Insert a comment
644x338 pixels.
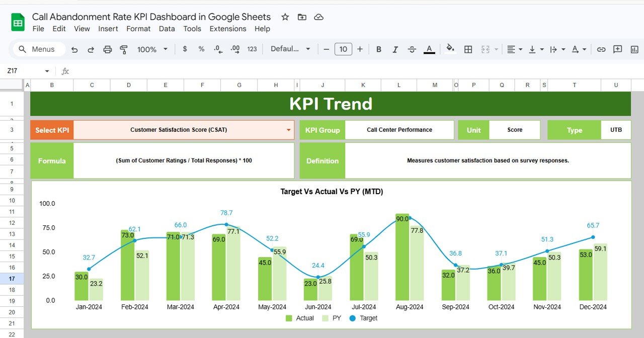pos(618,49)
